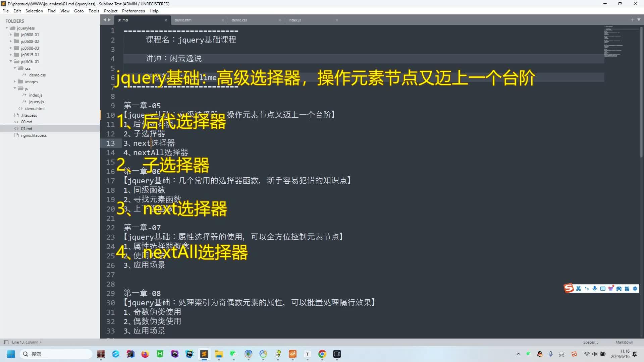Expand the jq0608-01 folder

click(x=11, y=35)
